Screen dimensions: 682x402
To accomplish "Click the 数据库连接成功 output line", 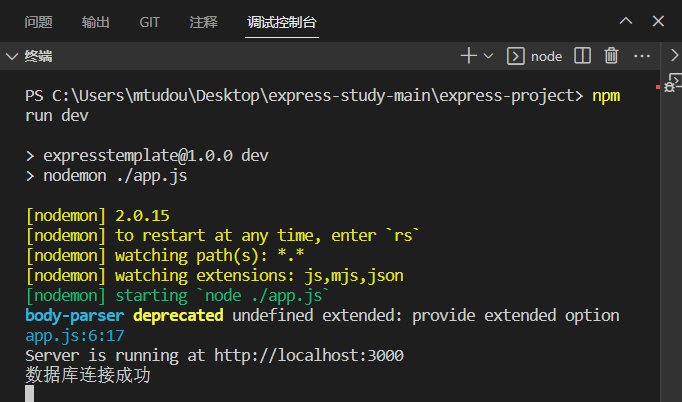I will click(x=88, y=375).
